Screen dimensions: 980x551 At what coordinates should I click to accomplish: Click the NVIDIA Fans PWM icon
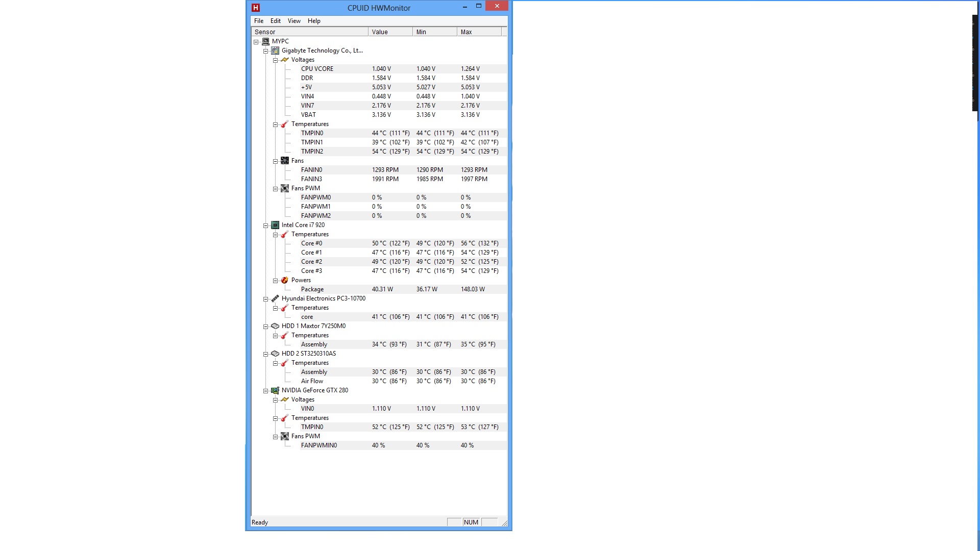tap(285, 436)
